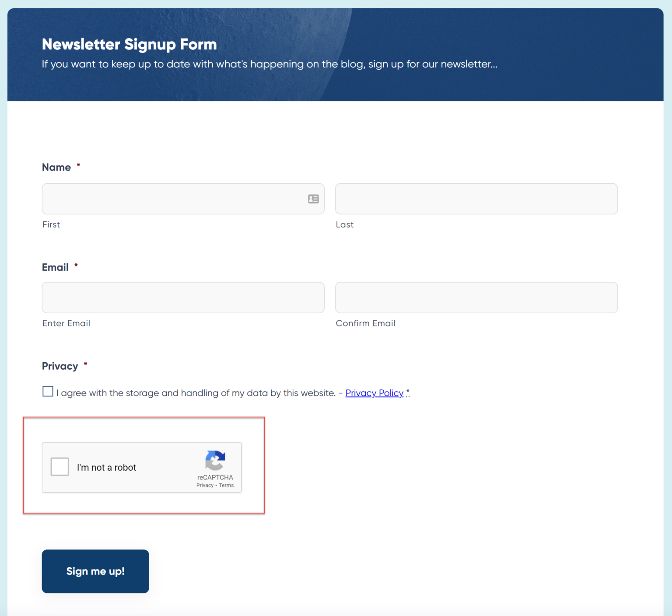
Task: Click the "First" helper text label
Action: click(x=51, y=224)
